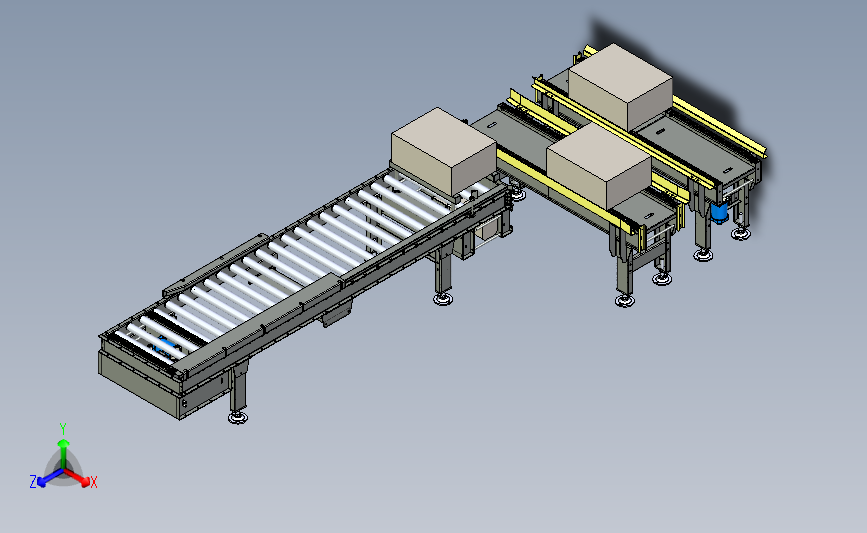Click the blue Z axis of the triad

coord(49,478)
